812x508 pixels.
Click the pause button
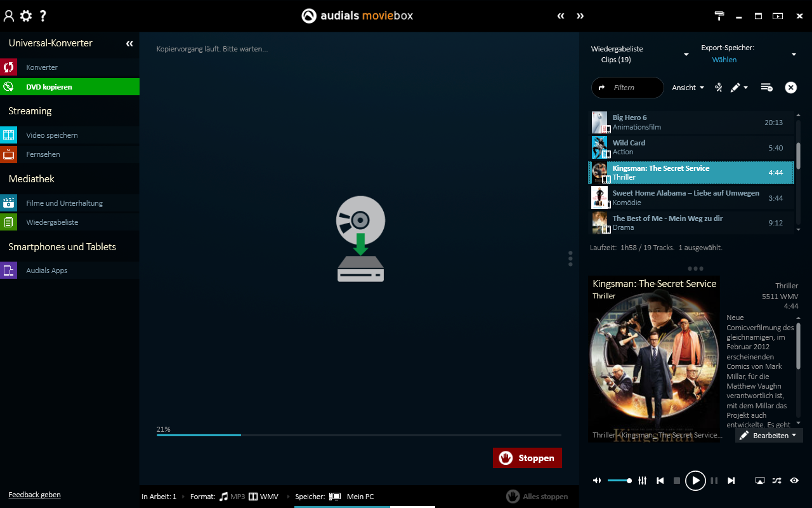[714, 481]
